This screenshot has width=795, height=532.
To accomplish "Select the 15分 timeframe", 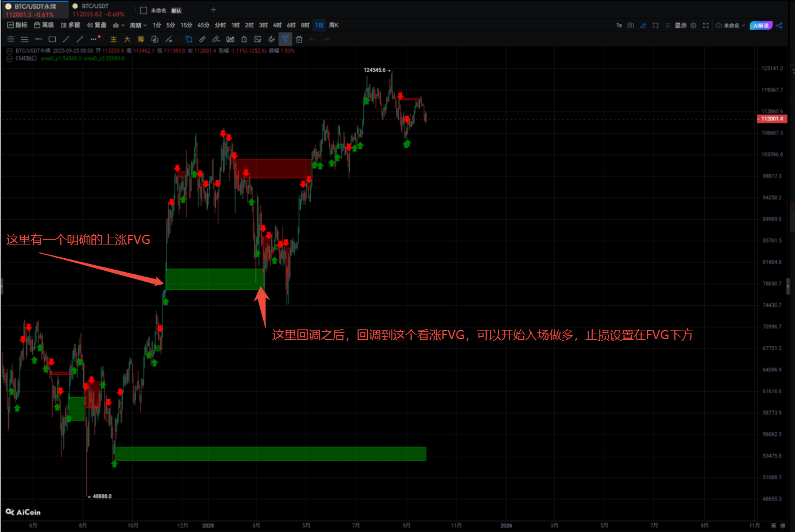I will point(186,25).
